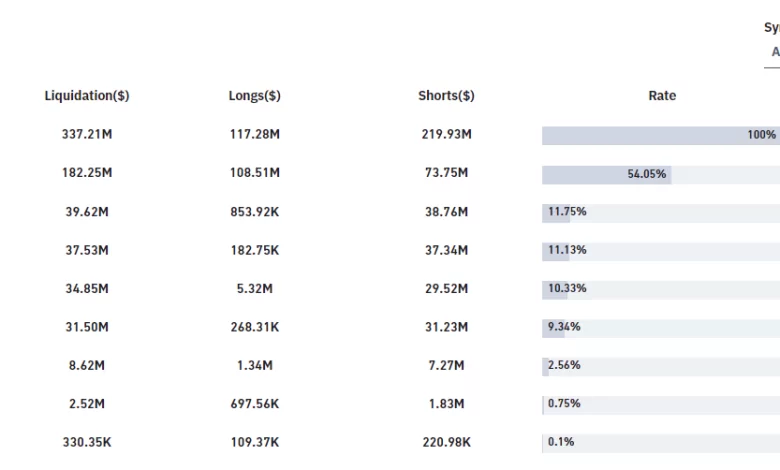Select the 31.50M liquidation value

87,327
